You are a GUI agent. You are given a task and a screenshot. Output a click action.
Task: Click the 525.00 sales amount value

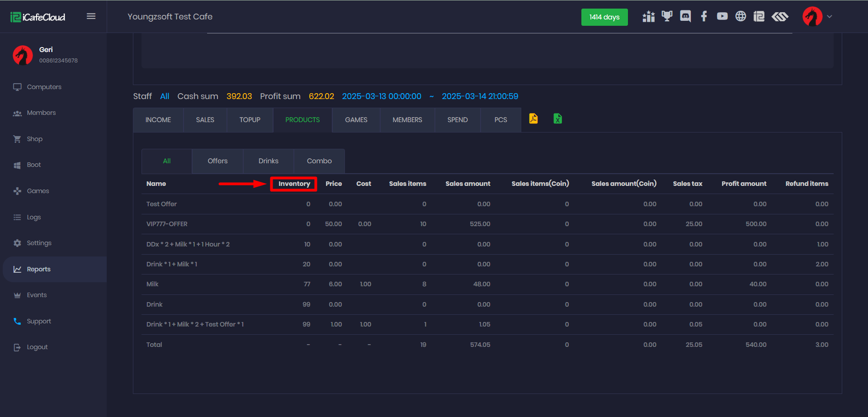coord(480,224)
